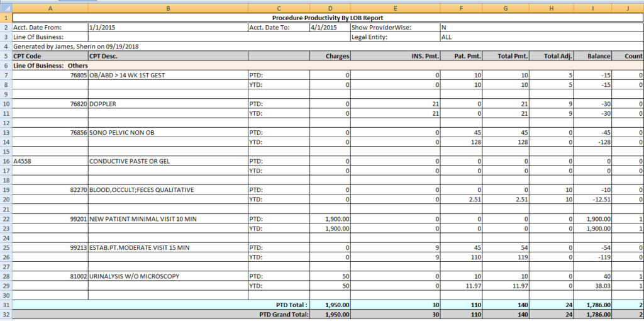Click the Legal Entity: cell
The width and height of the screenshot is (644, 321).
(x=395, y=37)
